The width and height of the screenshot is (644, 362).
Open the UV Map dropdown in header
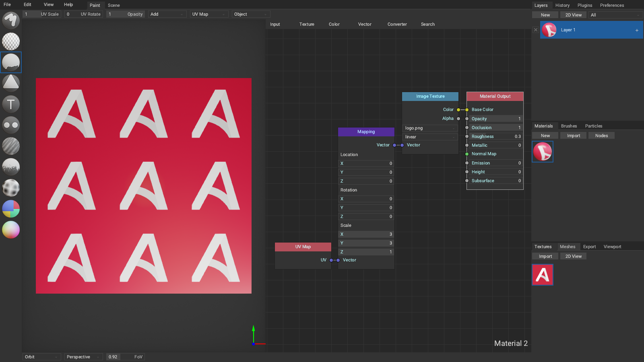coord(209,14)
